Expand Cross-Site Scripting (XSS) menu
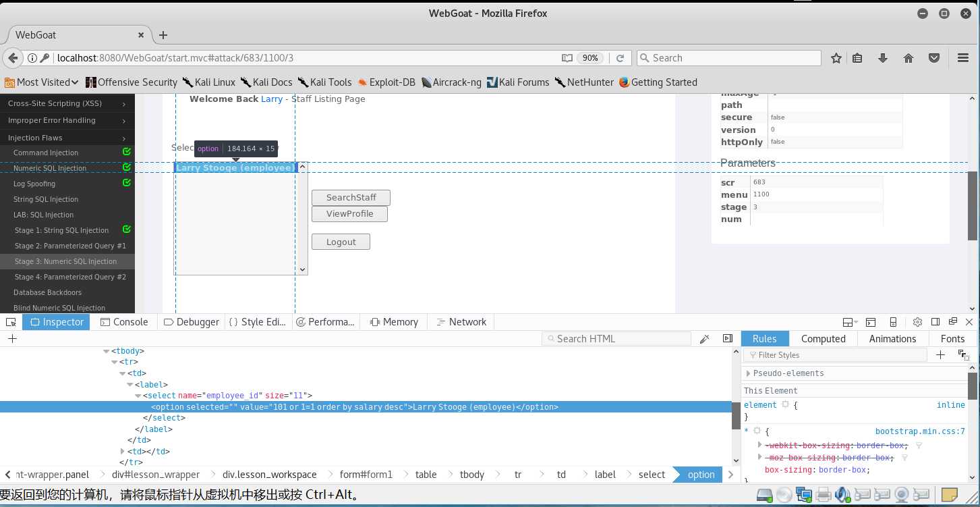Screen dimensions: 980x507 pyautogui.click(x=67, y=104)
